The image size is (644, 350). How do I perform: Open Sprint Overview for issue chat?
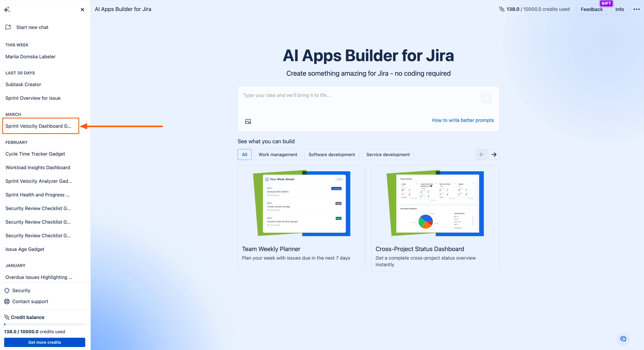33,98
